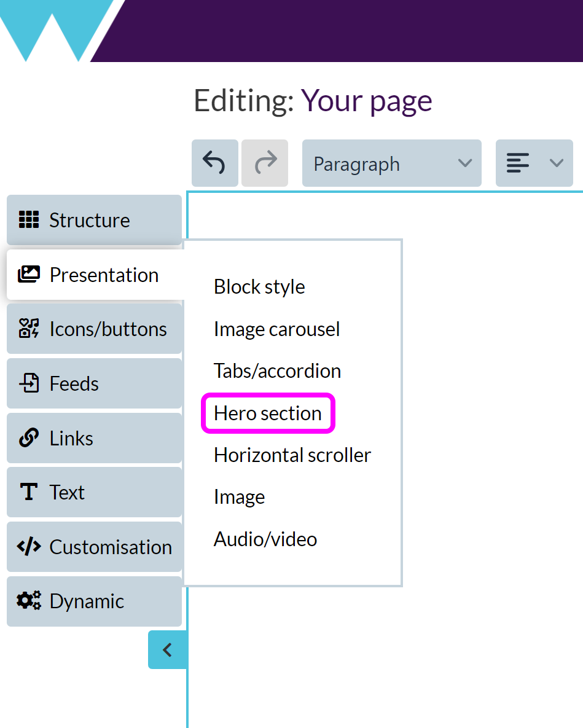This screenshot has width=583, height=728.
Task: Open the Customisation sidebar category
Action: pos(94,547)
